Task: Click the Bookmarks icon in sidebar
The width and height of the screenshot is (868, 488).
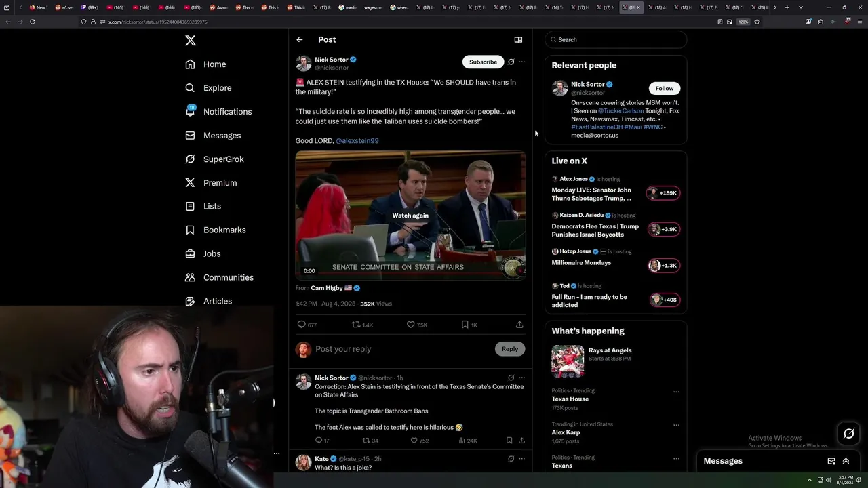Action: (190, 230)
